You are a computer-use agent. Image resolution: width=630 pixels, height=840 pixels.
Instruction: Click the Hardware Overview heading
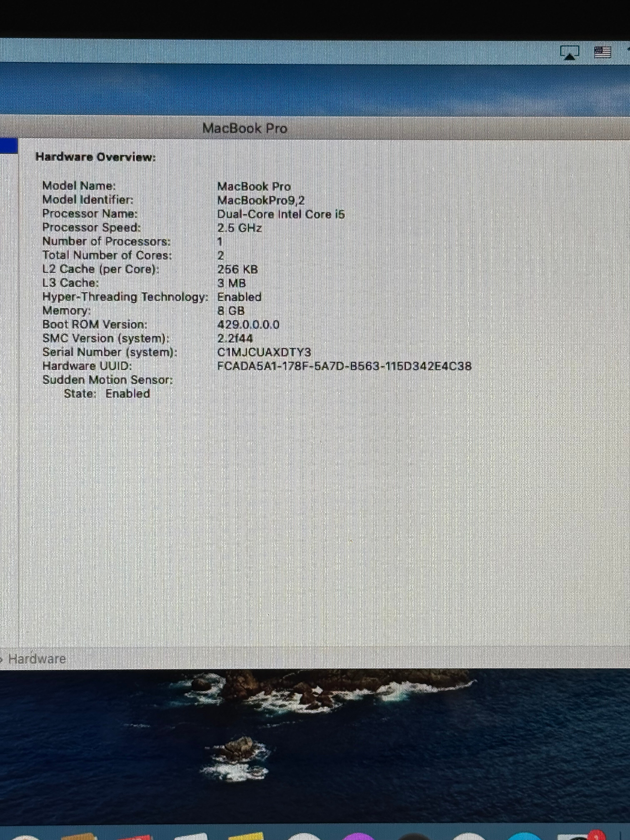pyautogui.click(x=96, y=157)
